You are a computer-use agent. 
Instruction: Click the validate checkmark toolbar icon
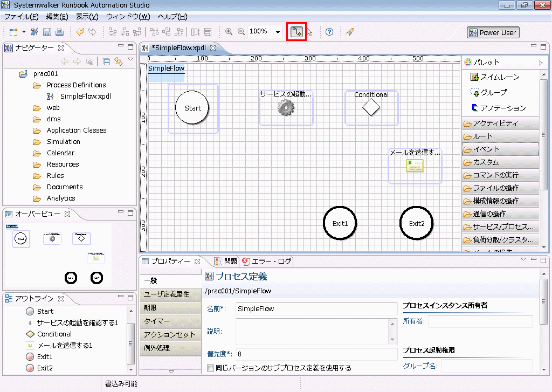pyautogui.click(x=34, y=32)
